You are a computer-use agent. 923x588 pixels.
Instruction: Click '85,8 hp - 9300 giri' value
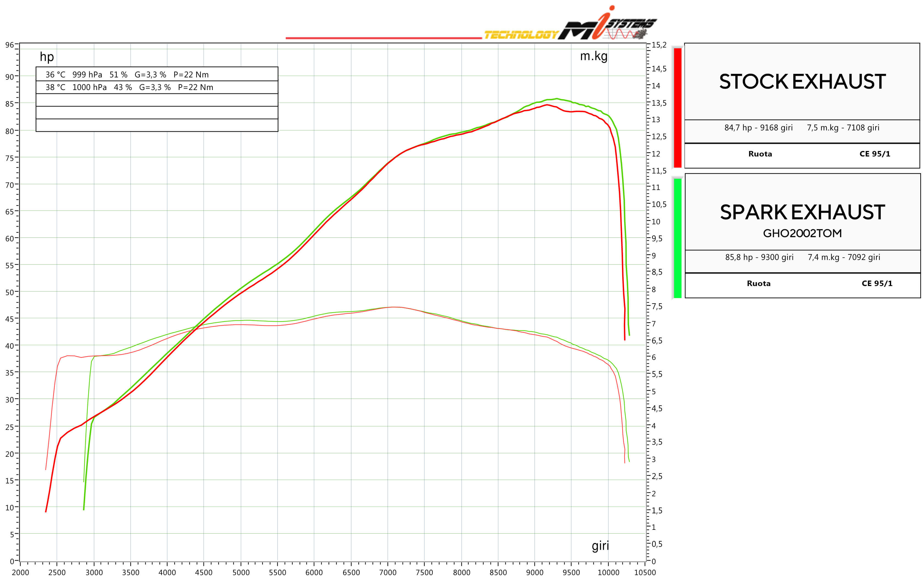(759, 257)
